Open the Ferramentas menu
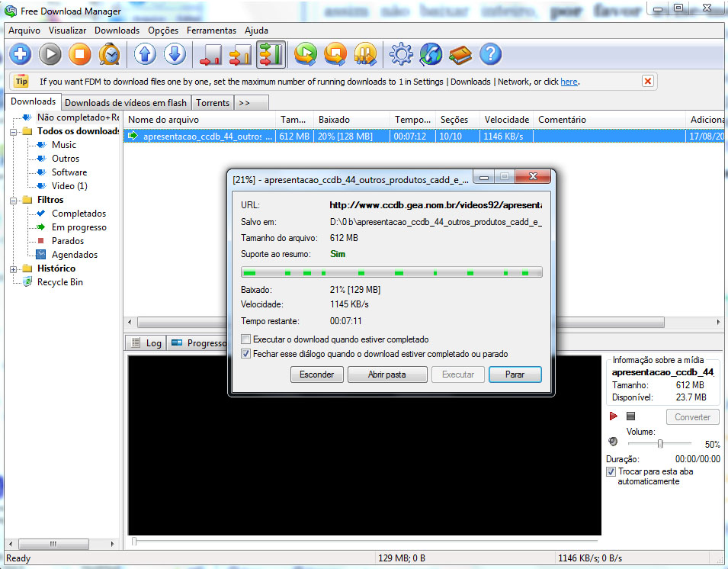728x569 pixels. point(211,31)
